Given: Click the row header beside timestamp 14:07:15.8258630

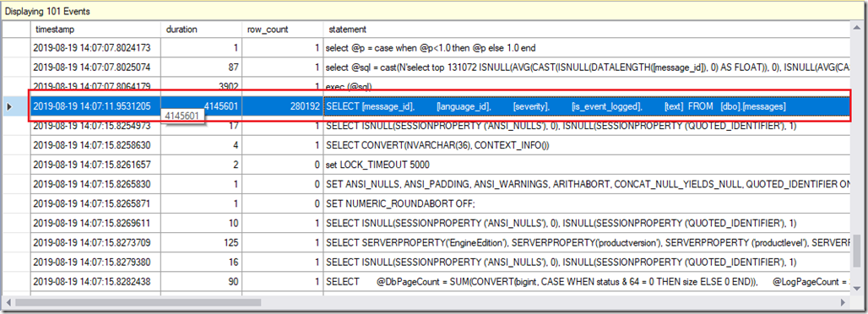Looking at the screenshot, I should 17,145.
